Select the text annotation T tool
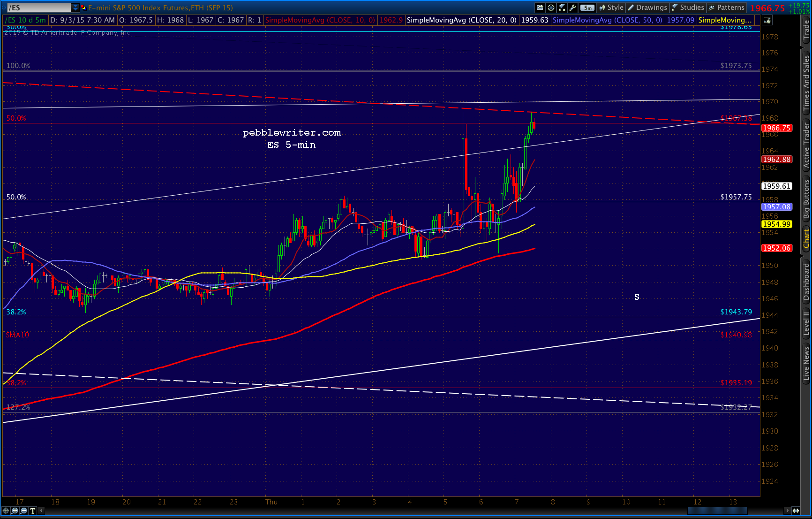Screen dimensions: 812x519 tap(32, 511)
